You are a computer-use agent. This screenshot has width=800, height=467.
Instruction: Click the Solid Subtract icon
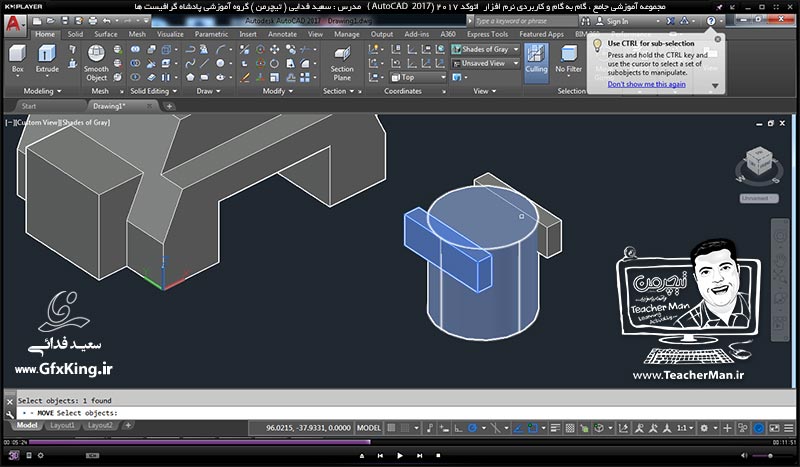[135, 63]
